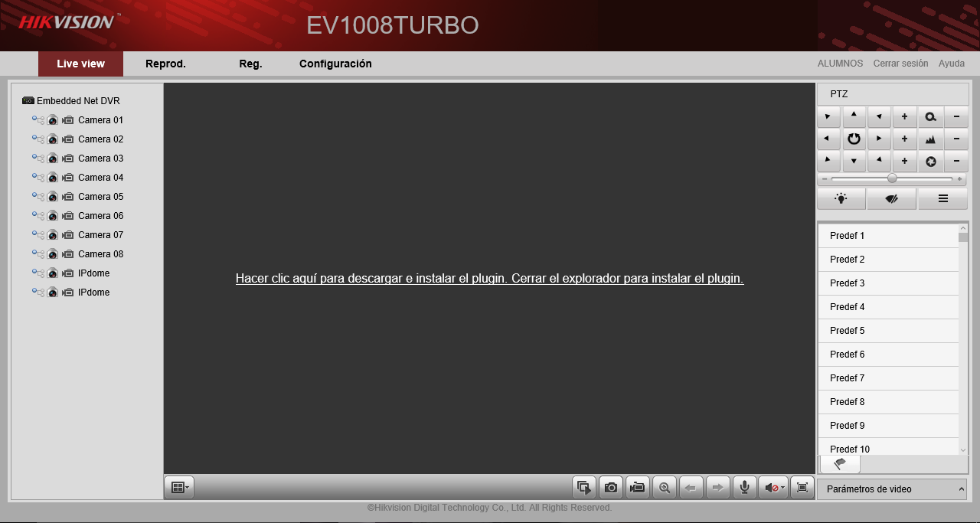Pan the PTZ camera right
This screenshot has height=523, width=980.
(x=879, y=139)
